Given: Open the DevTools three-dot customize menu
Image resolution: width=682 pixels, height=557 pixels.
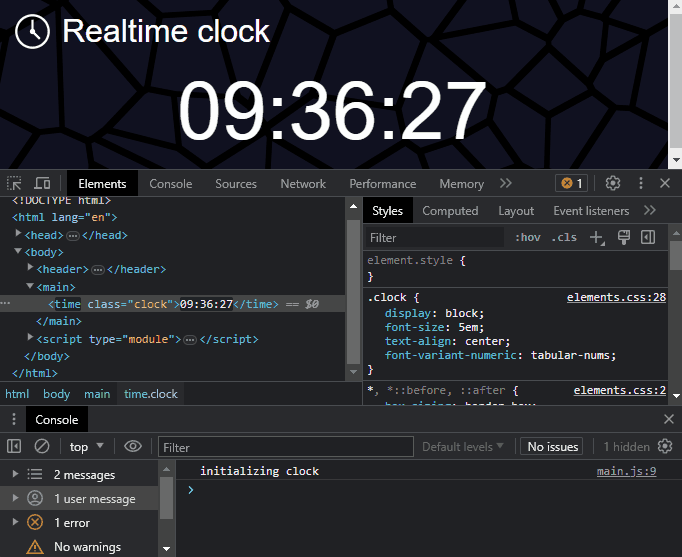Looking at the screenshot, I should pos(640,183).
